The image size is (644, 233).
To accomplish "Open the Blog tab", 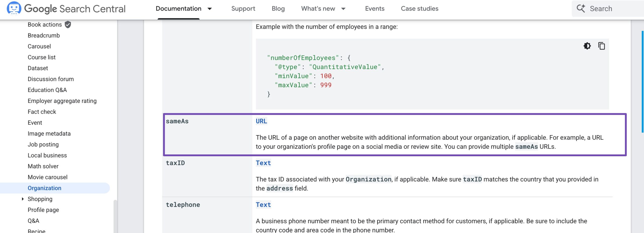I will [278, 9].
